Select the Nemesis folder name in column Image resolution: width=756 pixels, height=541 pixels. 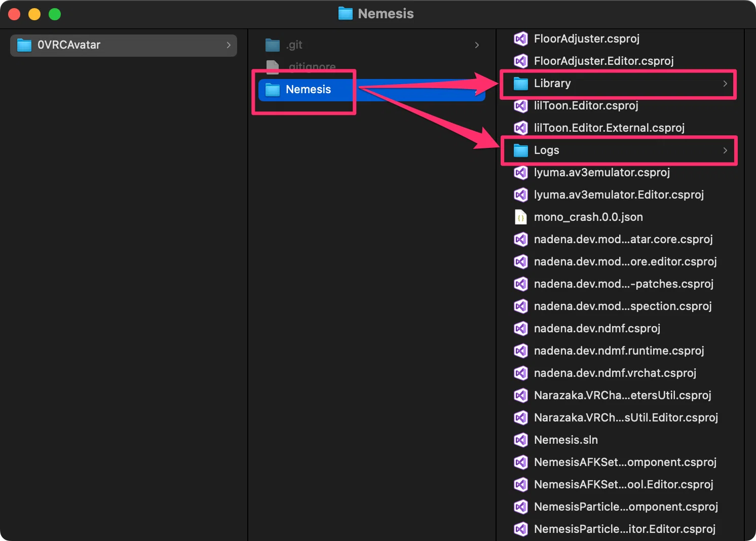[x=308, y=90]
